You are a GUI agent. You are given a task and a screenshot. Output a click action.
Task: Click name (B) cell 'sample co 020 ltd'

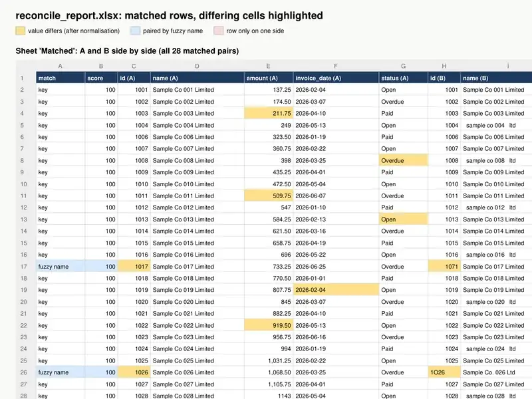[x=496, y=302]
